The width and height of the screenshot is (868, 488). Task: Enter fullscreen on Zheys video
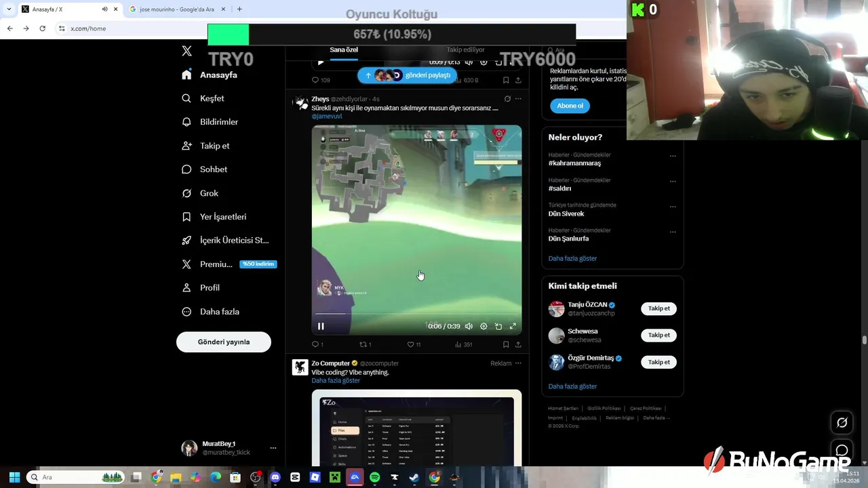(x=513, y=326)
